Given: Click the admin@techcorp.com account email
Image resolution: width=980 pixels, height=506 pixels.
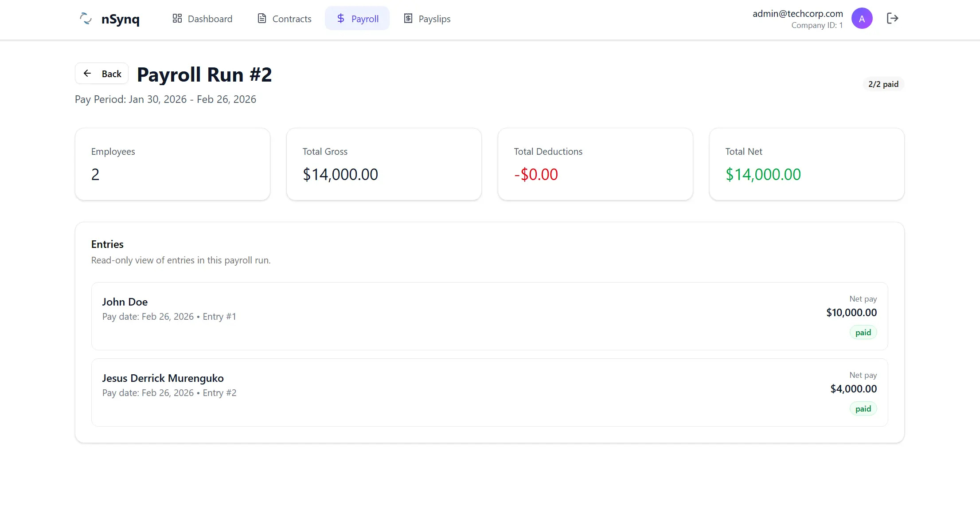Looking at the screenshot, I should [797, 14].
